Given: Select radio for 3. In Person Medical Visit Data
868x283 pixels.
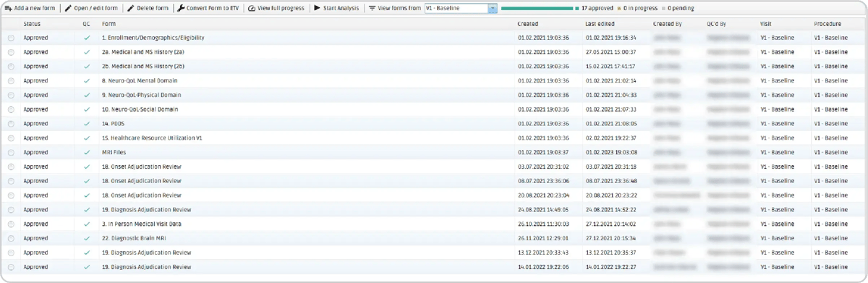Looking at the screenshot, I should coord(11,224).
